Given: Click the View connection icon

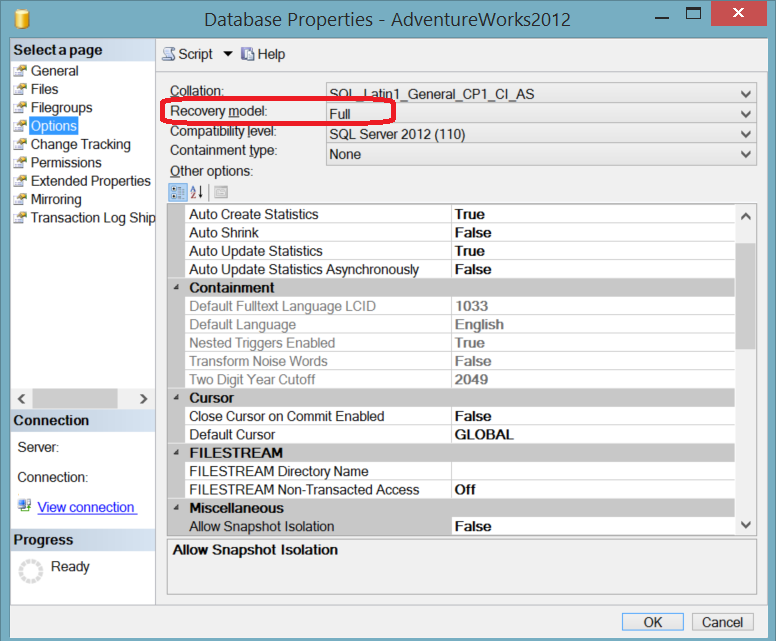Looking at the screenshot, I should (x=24, y=505).
